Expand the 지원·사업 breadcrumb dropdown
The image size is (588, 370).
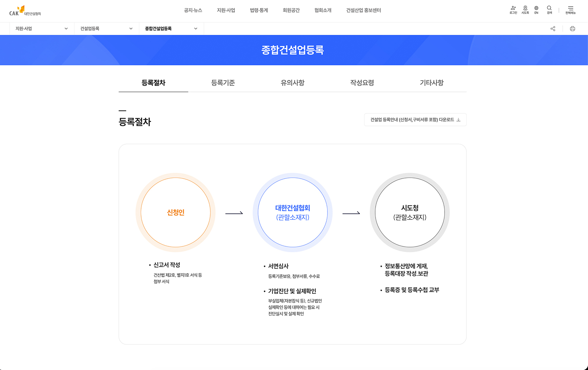point(42,29)
